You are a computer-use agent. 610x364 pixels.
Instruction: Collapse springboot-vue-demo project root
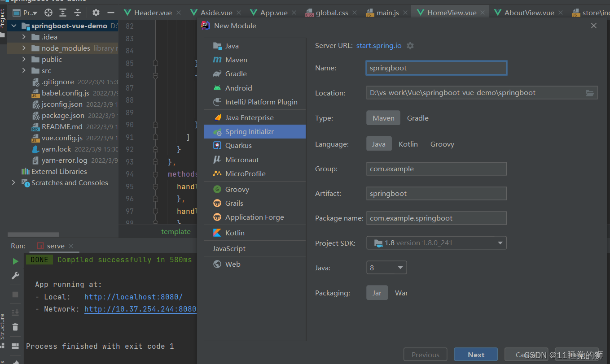[13, 26]
